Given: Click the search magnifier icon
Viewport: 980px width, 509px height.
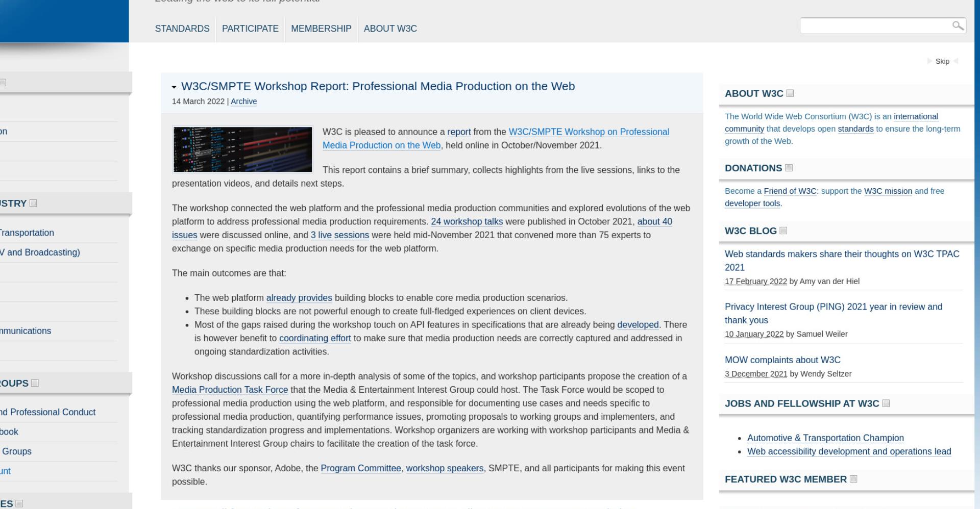Looking at the screenshot, I should pos(958,26).
